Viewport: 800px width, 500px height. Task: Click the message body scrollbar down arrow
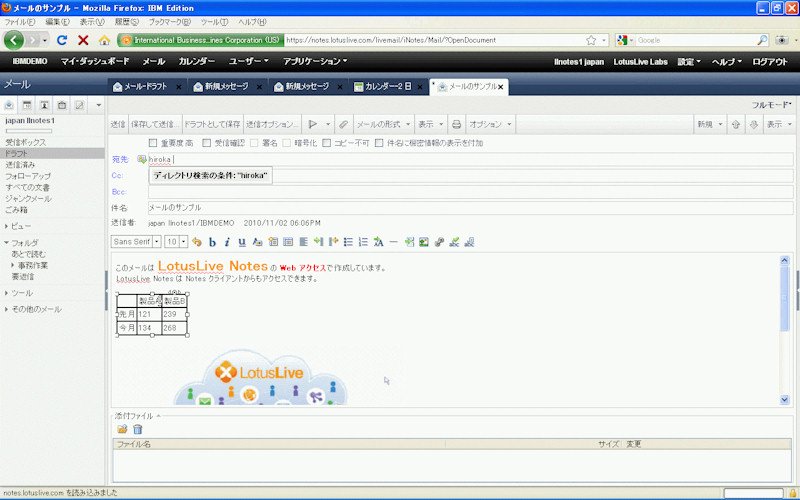click(785, 399)
